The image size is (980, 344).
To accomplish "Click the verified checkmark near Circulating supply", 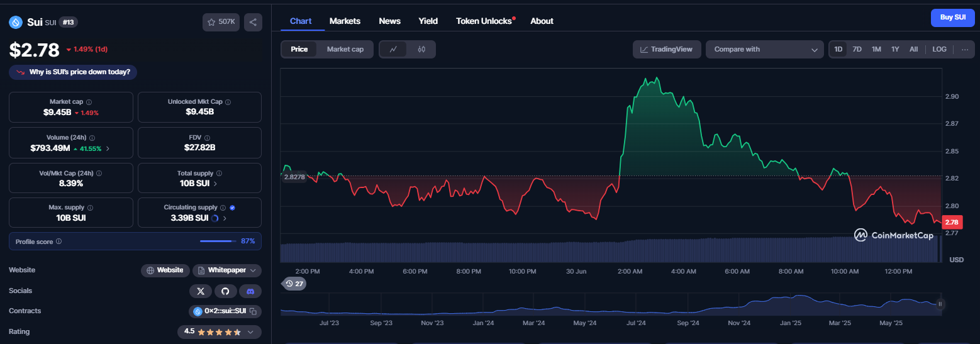I will click(233, 208).
